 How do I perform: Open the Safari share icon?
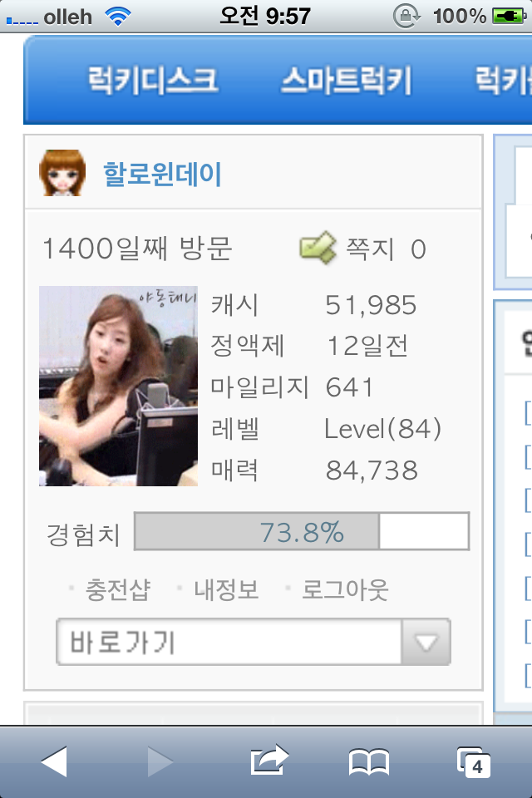click(269, 760)
